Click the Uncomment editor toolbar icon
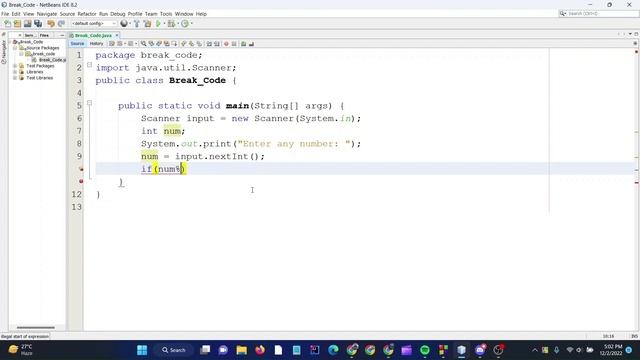This screenshot has height=360, width=640. coord(251,44)
